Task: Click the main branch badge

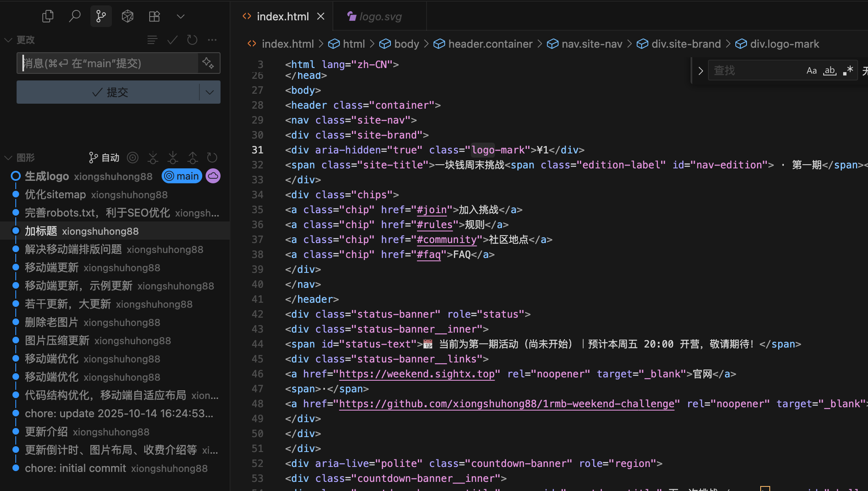Action: 182,176
